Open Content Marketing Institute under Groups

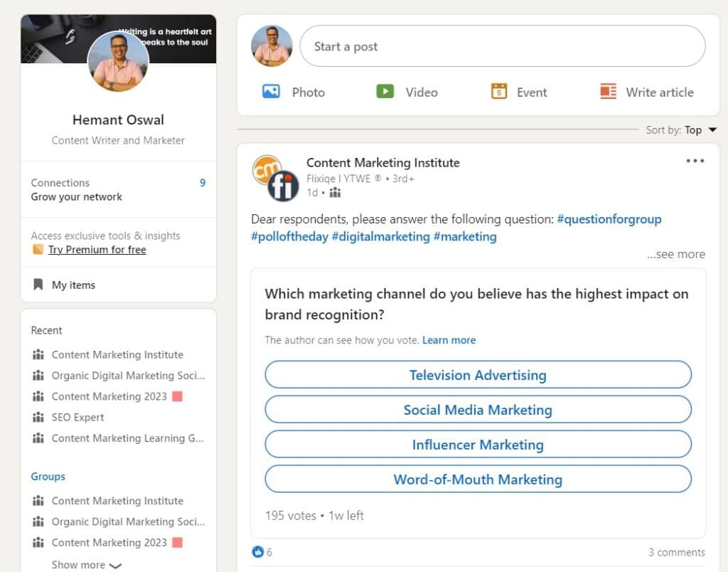coord(117,500)
